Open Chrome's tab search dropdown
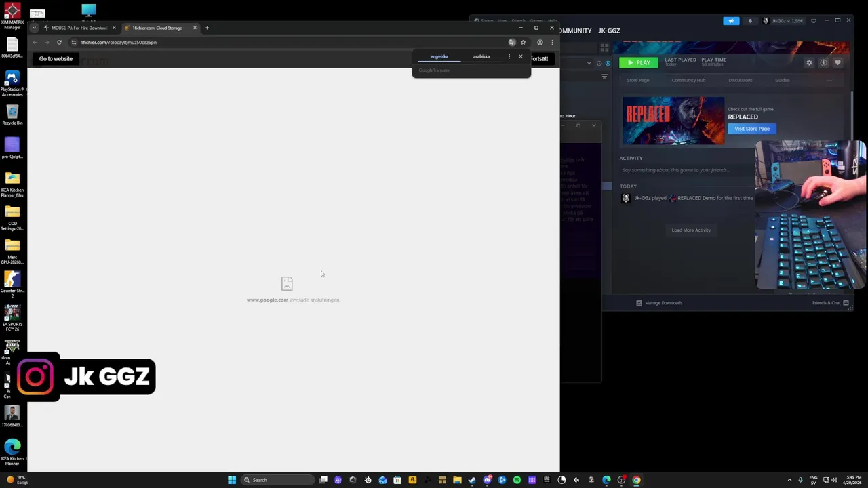868x488 pixels. tap(34, 28)
